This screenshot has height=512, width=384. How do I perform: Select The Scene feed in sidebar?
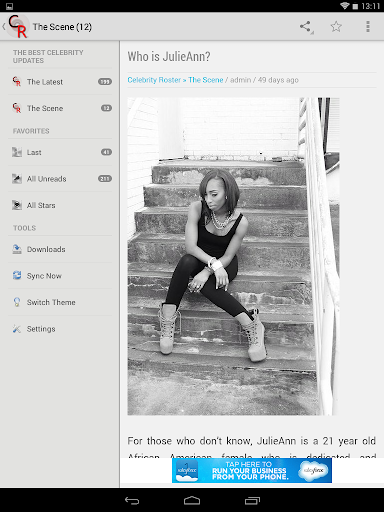tap(60, 108)
